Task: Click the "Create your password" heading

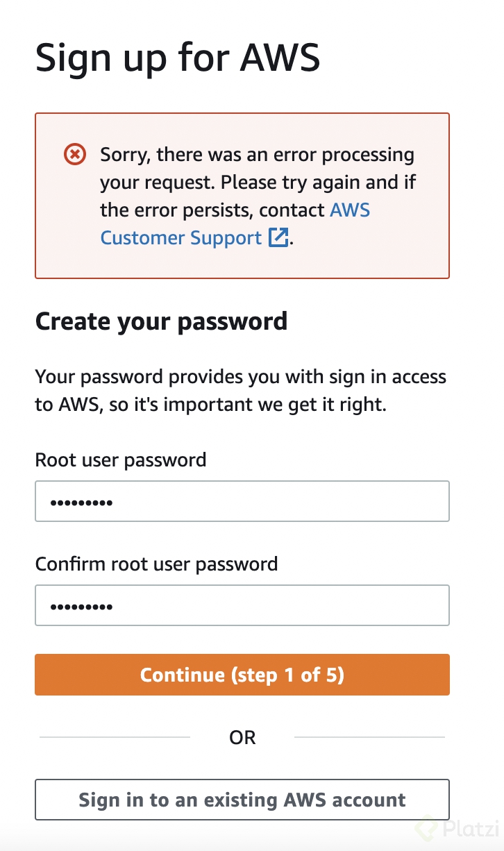Action: coord(161,321)
